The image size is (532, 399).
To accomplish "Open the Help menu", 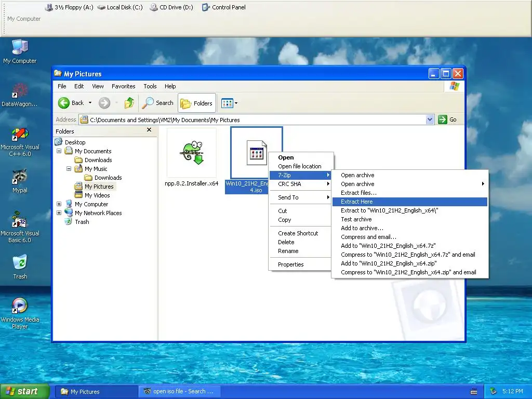I will point(170,86).
